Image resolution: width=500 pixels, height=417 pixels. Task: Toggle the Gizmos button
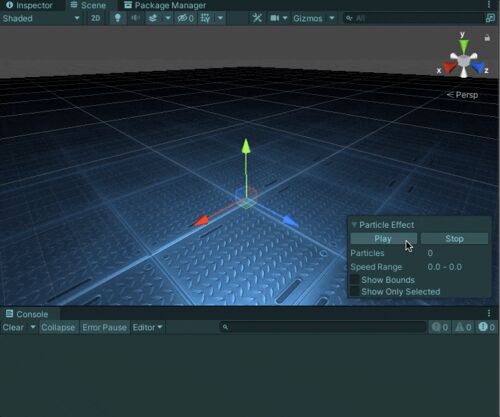pos(308,18)
